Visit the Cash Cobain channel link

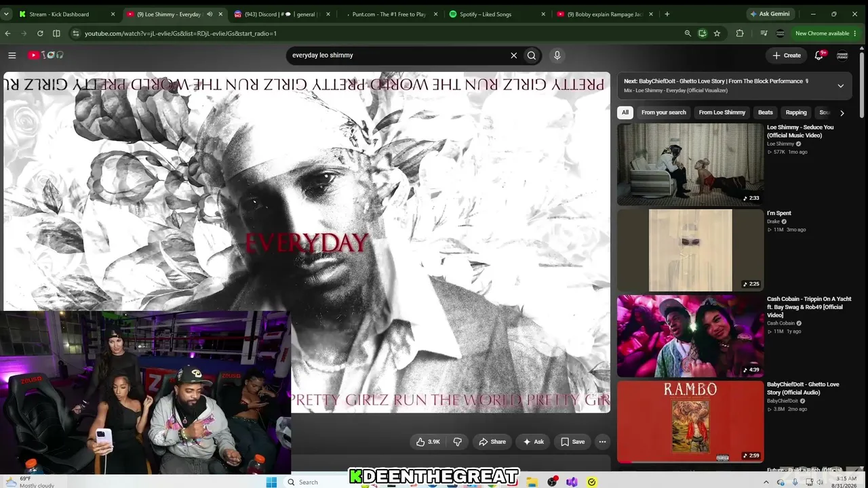781,323
